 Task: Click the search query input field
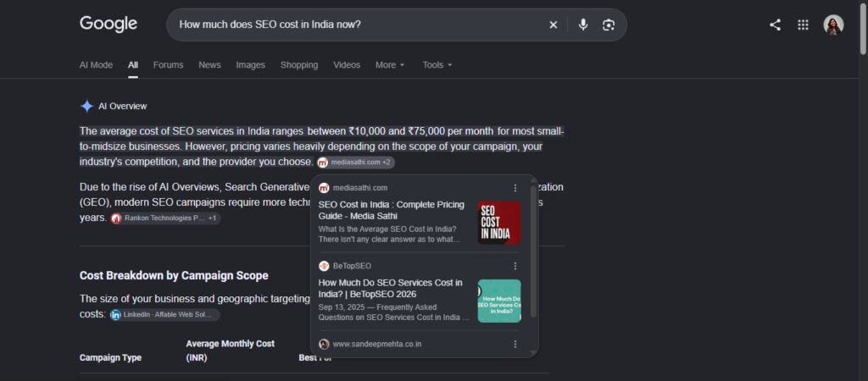pyautogui.click(x=359, y=25)
